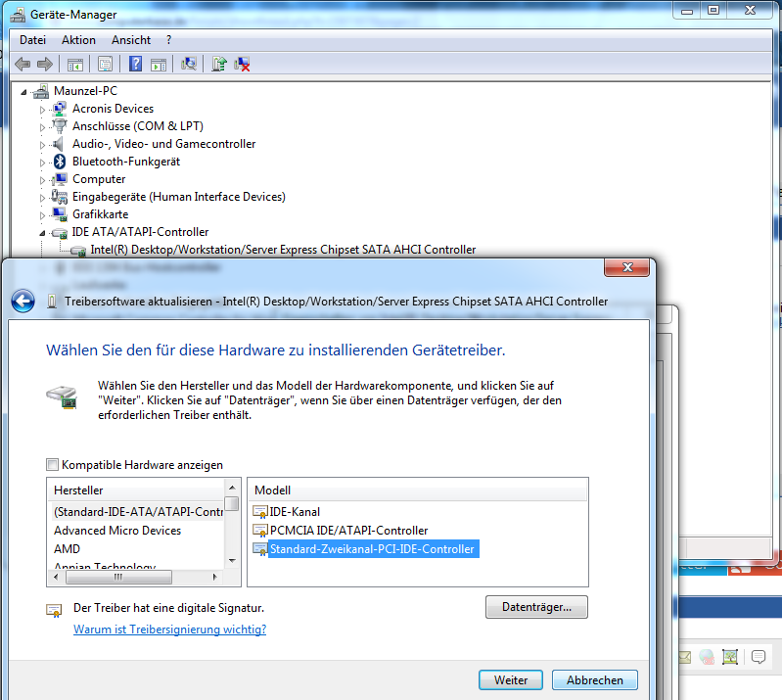The image size is (782, 700).
Task: Scan for hardware changes toolbar icon
Action: 189,64
